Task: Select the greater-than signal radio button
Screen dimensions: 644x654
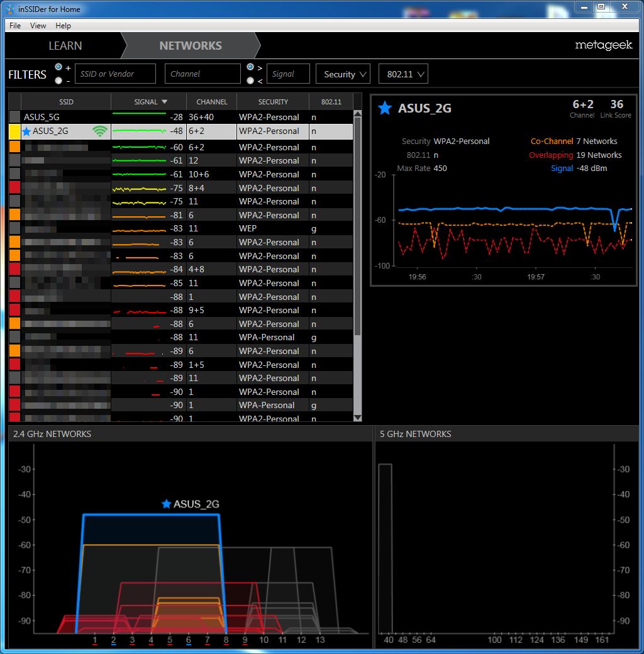Action: (x=250, y=67)
